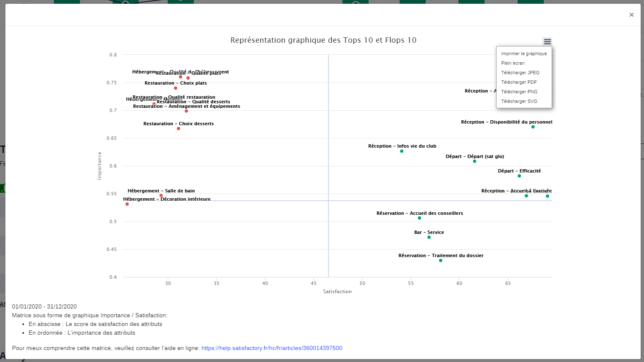This screenshot has width=644, height=362.
Task: Click the 'Restauration – Choix plats' data point
Action: click(x=176, y=88)
